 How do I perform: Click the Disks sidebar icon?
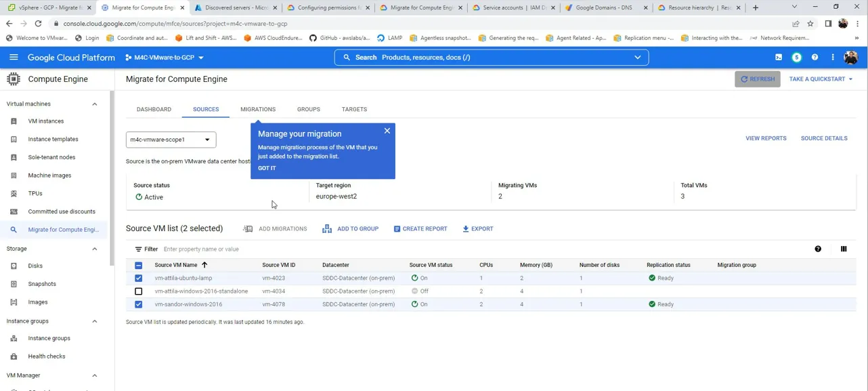[x=14, y=266]
